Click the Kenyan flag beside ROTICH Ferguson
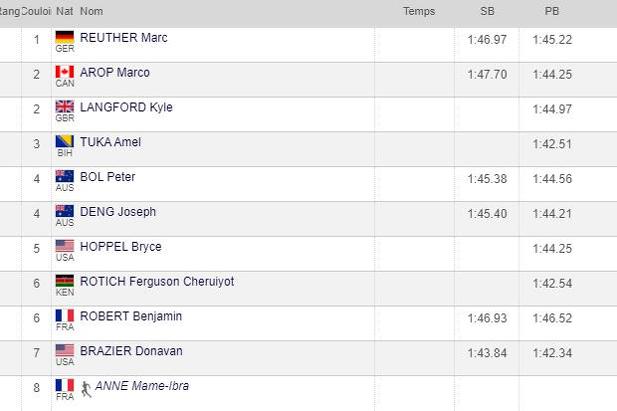 (x=65, y=281)
